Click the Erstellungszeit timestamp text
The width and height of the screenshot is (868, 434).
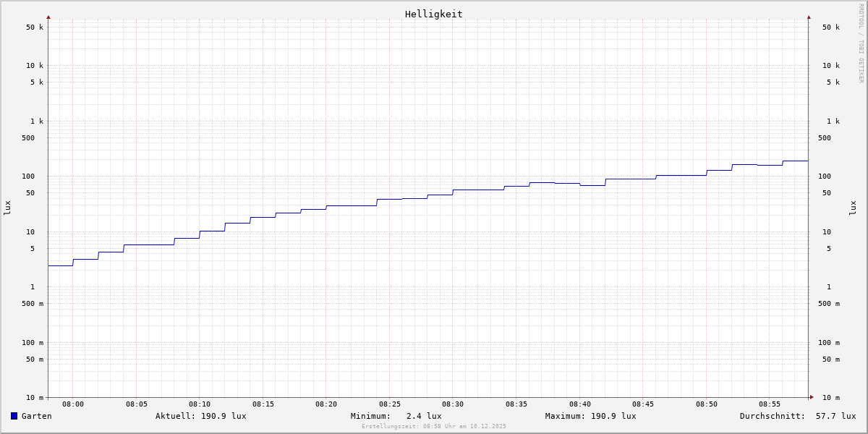pos(434,426)
